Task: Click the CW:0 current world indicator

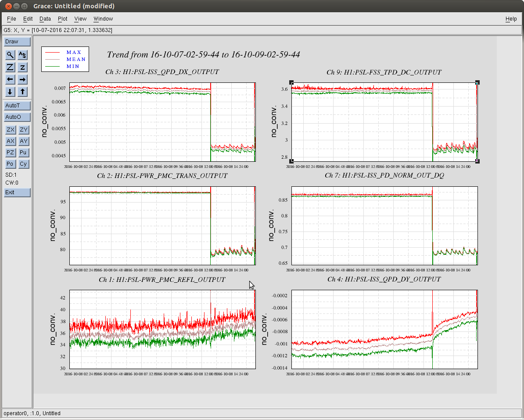Action: click(12, 183)
